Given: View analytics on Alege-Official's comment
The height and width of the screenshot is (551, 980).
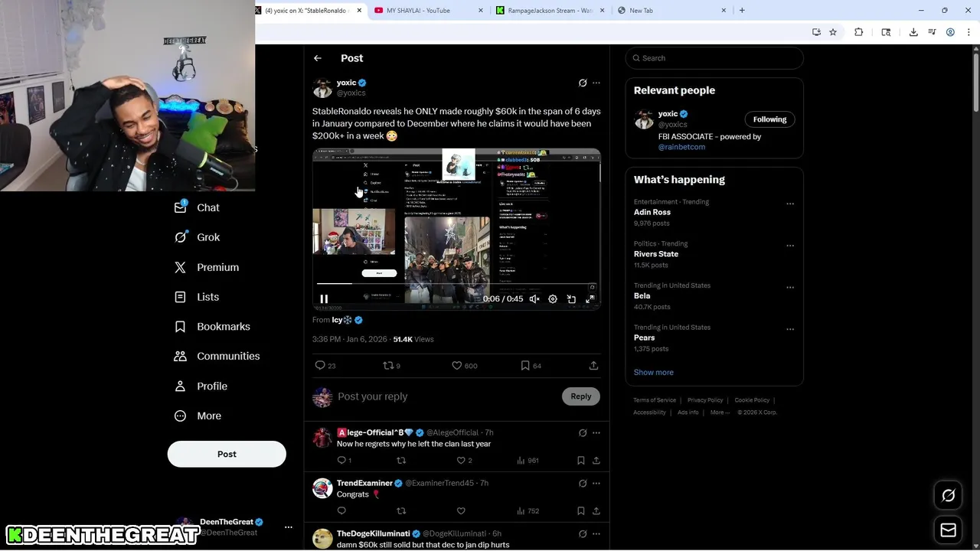Looking at the screenshot, I should [528, 461].
